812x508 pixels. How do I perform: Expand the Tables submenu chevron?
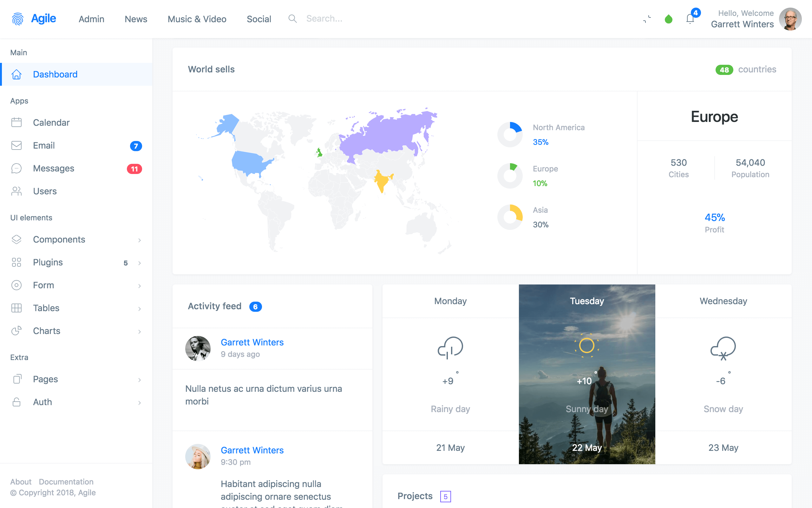140,308
